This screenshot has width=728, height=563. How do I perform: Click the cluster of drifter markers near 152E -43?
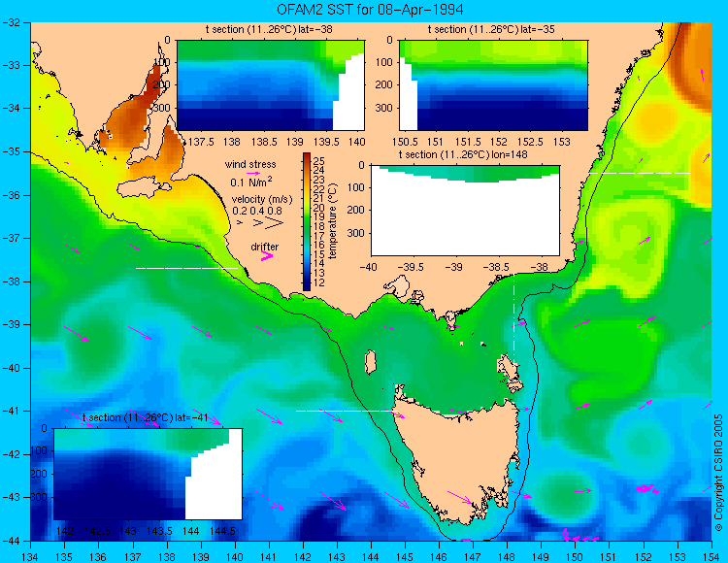pos(647,488)
